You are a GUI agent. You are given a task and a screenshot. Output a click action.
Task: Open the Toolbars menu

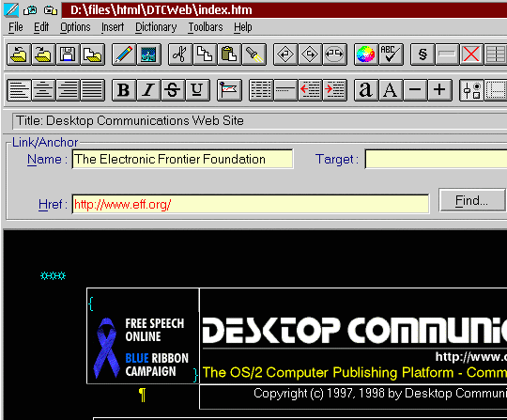206,27
